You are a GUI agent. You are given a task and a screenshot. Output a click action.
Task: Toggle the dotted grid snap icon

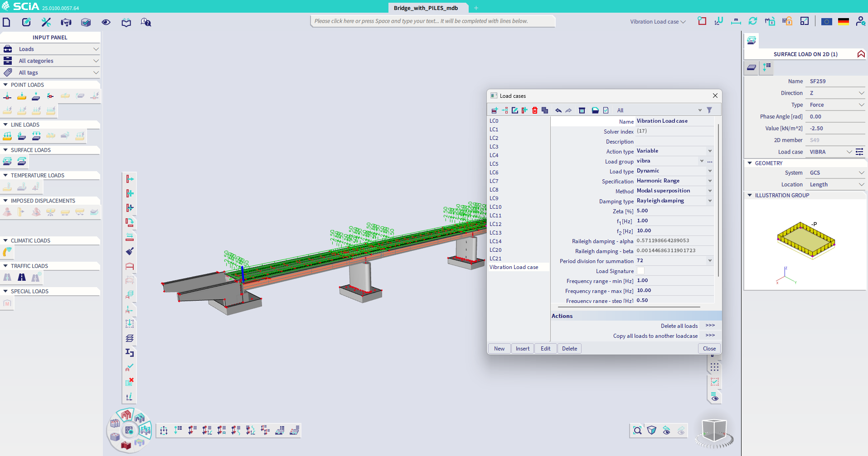click(x=715, y=367)
